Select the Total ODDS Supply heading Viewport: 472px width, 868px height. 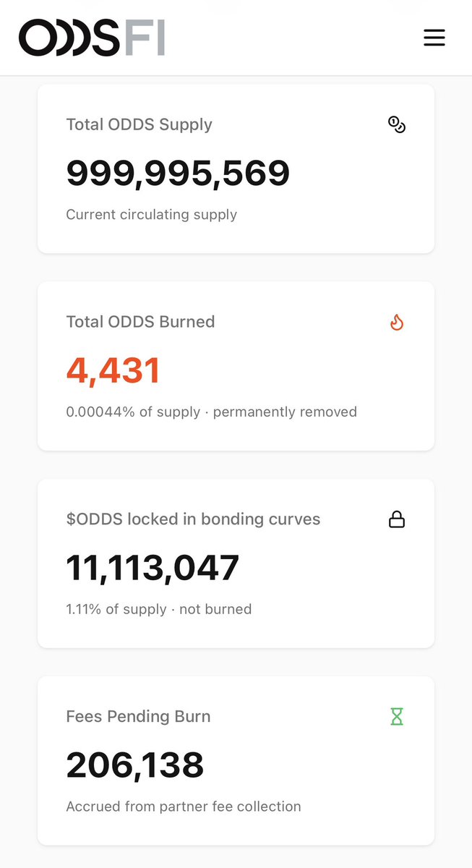point(140,124)
